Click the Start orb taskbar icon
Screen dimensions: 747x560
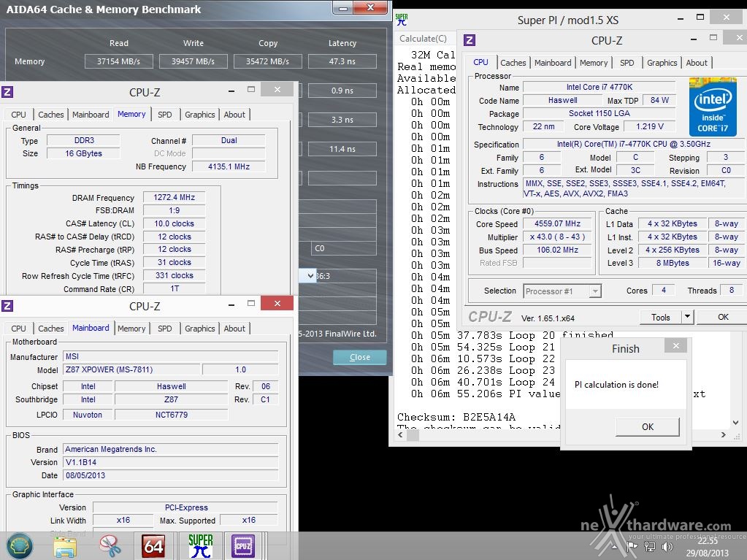pos(20,545)
